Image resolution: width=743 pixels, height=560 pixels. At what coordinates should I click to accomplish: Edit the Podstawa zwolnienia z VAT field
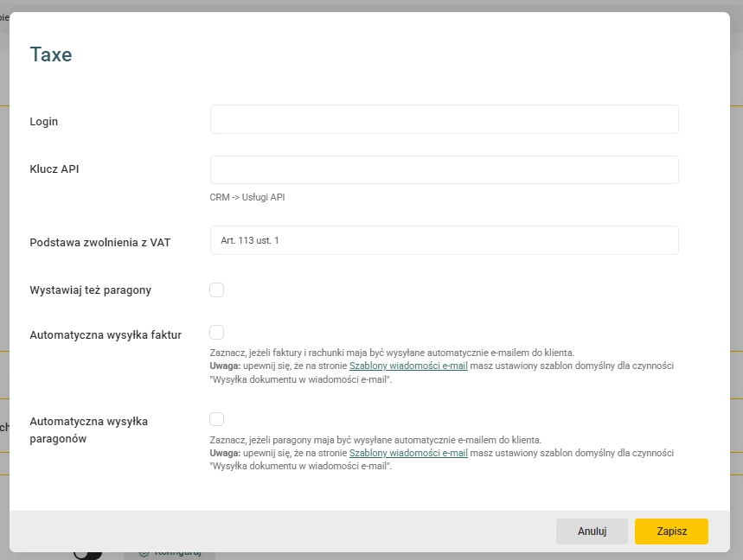pyautogui.click(x=444, y=240)
